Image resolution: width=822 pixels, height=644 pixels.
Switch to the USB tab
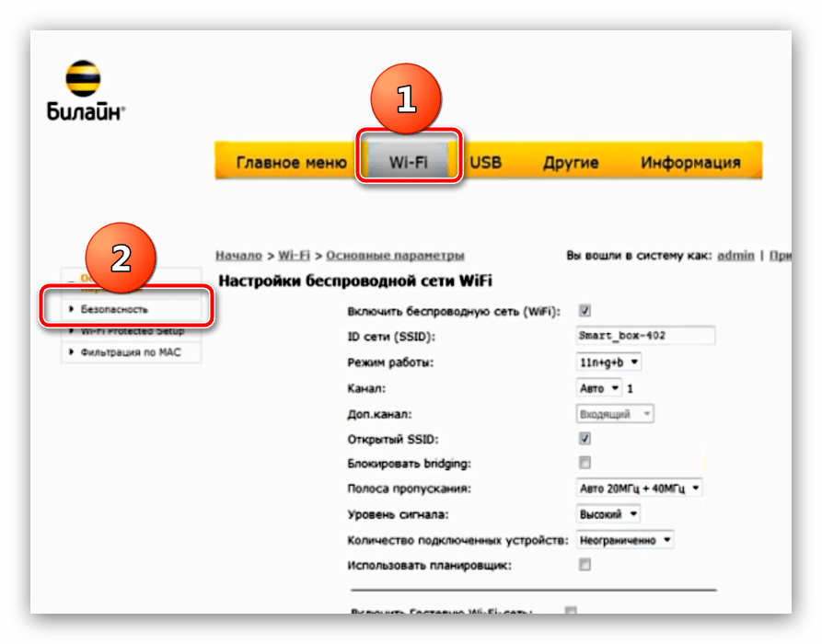(x=485, y=162)
